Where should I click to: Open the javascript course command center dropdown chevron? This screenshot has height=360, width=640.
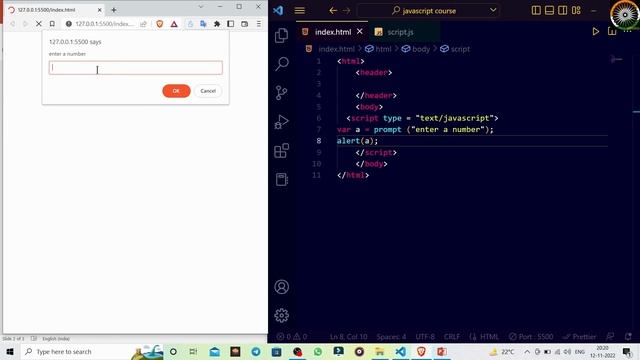(493, 10)
